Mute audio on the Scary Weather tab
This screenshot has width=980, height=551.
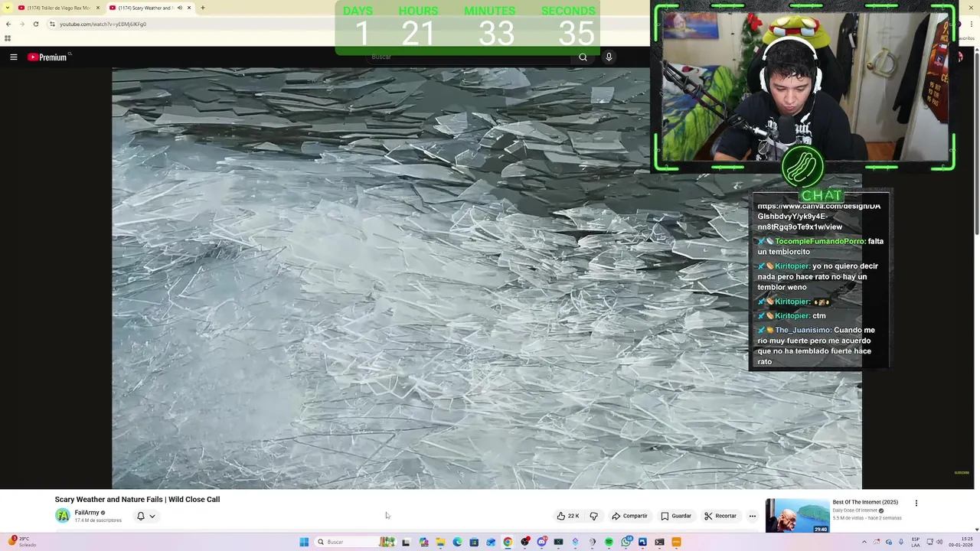pyautogui.click(x=180, y=8)
